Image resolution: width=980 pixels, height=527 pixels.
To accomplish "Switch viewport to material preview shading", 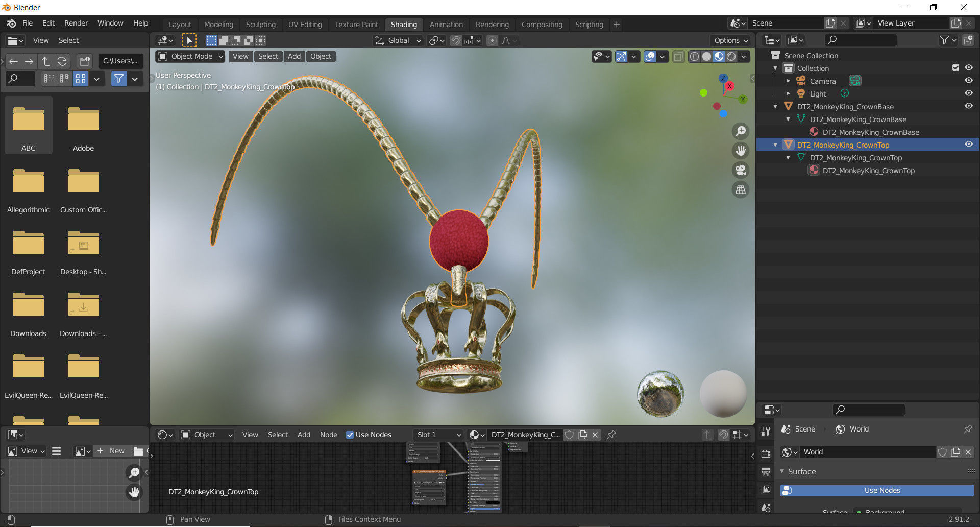I will (719, 57).
